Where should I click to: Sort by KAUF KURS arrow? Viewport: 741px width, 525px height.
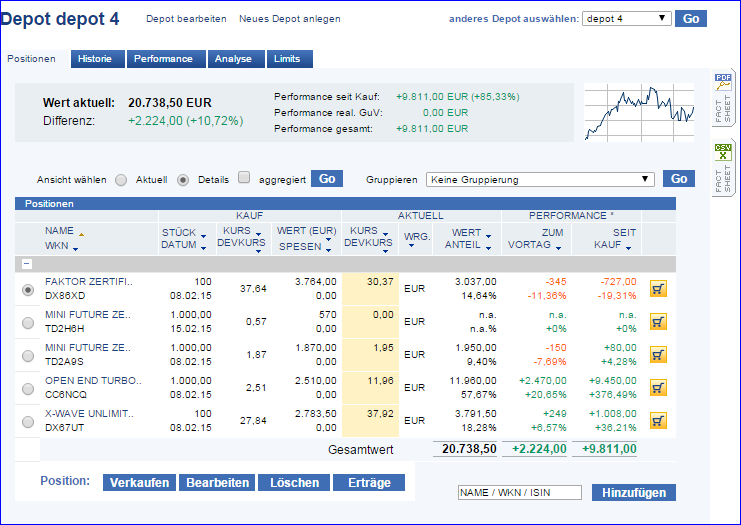point(258,234)
